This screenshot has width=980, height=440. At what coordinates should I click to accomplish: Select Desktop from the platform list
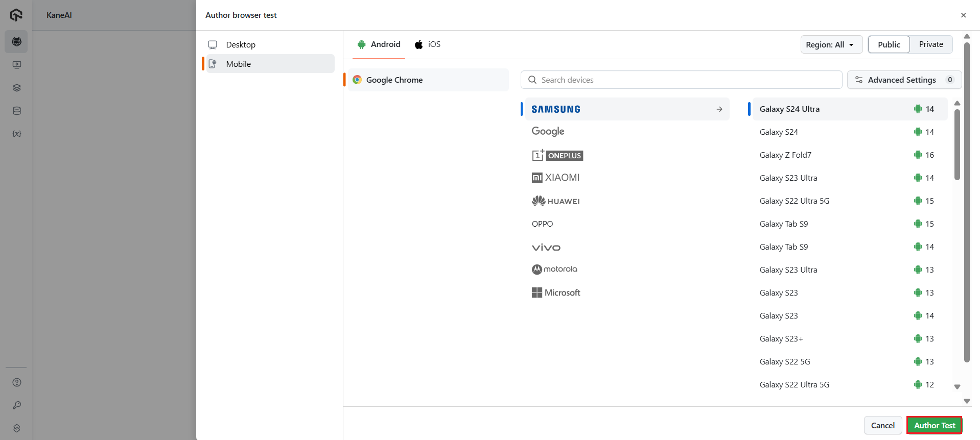240,45
